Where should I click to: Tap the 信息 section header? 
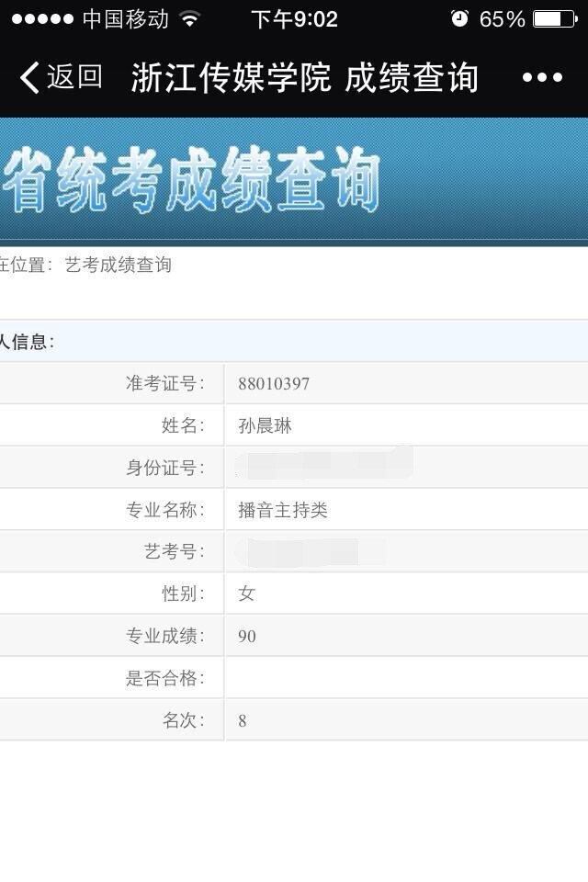click(x=294, y=342)
